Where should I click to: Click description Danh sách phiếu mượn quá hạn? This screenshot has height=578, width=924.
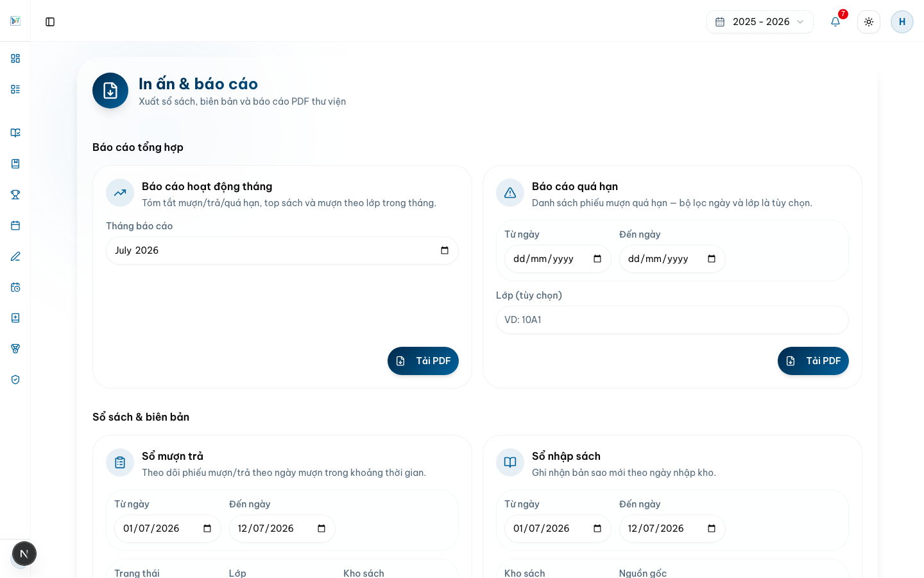point(672,203)
